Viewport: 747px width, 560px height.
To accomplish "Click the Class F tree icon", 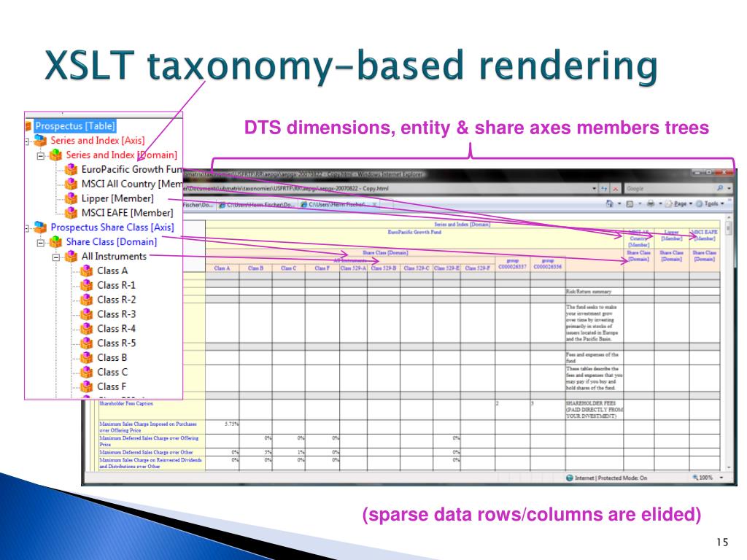I will pos(86,386).
